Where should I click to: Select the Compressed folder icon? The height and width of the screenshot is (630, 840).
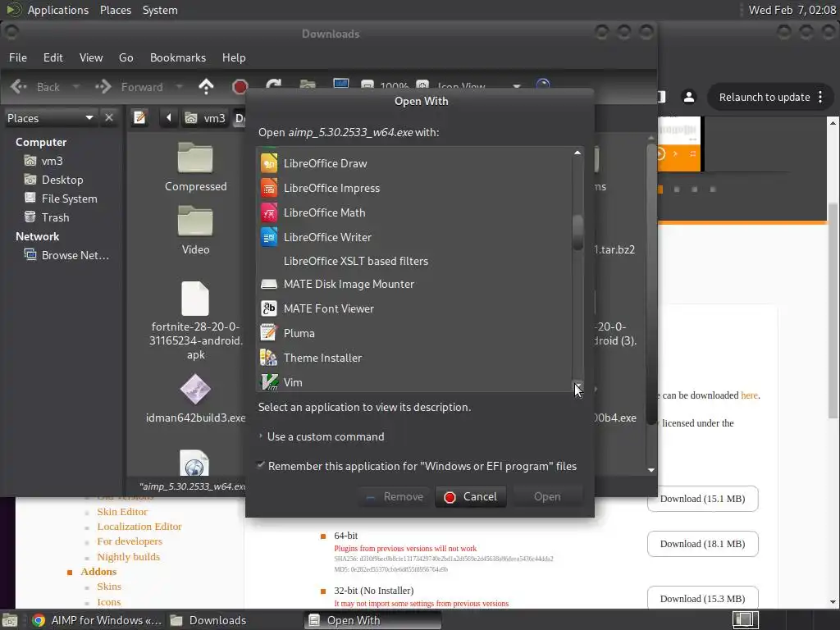195,158
